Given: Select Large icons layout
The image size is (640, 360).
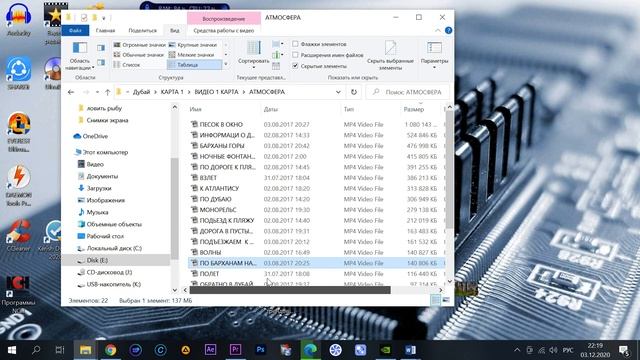Looking at the screenshot, I should tap(193, 45).
